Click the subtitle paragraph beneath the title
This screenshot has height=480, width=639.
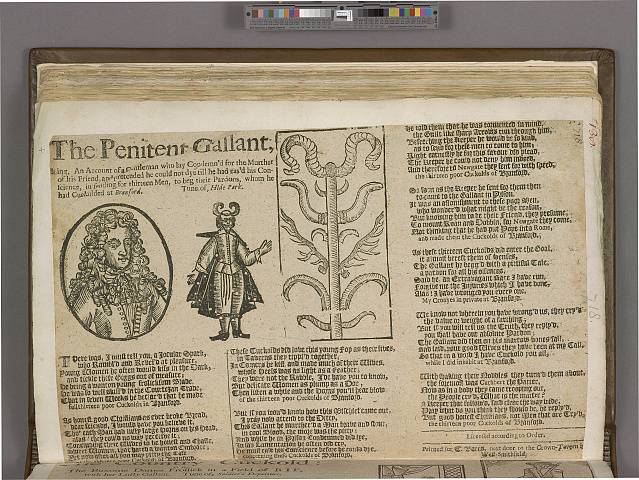160,185
